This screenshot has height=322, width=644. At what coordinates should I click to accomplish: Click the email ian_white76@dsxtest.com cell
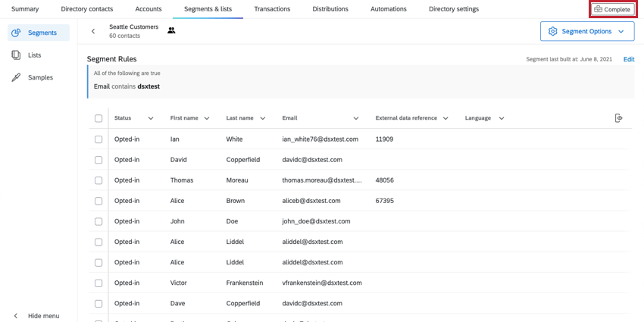(316, 139)
